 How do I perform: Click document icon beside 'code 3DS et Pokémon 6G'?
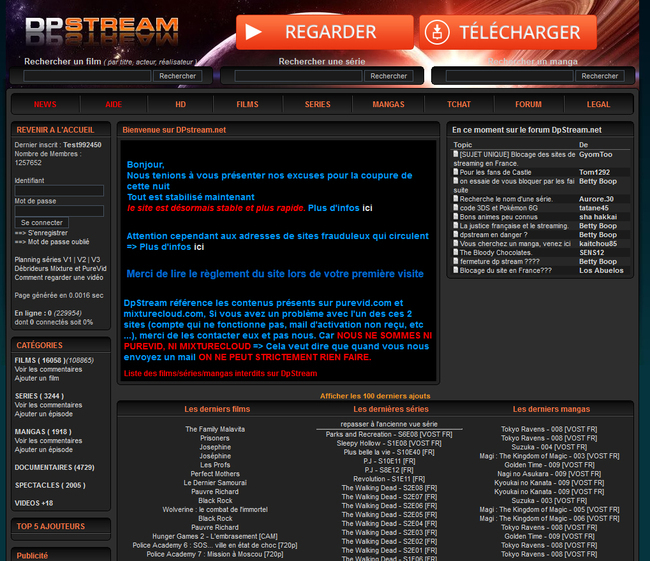[x=456, y=207]
